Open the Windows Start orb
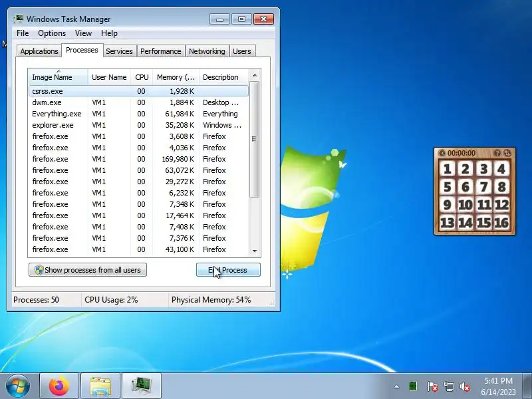The height and width of the screenshot is (399, 532). click(18, 386)
